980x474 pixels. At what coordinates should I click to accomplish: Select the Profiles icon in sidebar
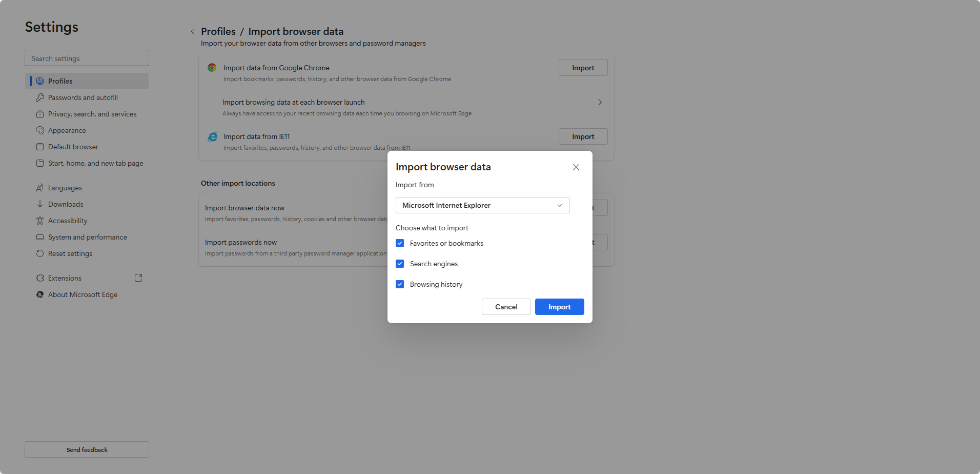[x=40, y=81]
